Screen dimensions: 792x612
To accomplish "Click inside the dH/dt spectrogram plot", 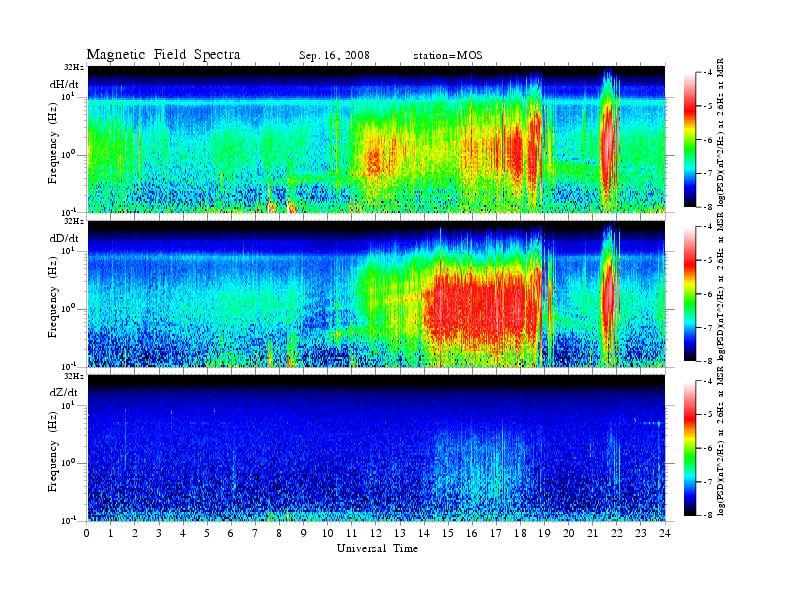I will (376, 139).
